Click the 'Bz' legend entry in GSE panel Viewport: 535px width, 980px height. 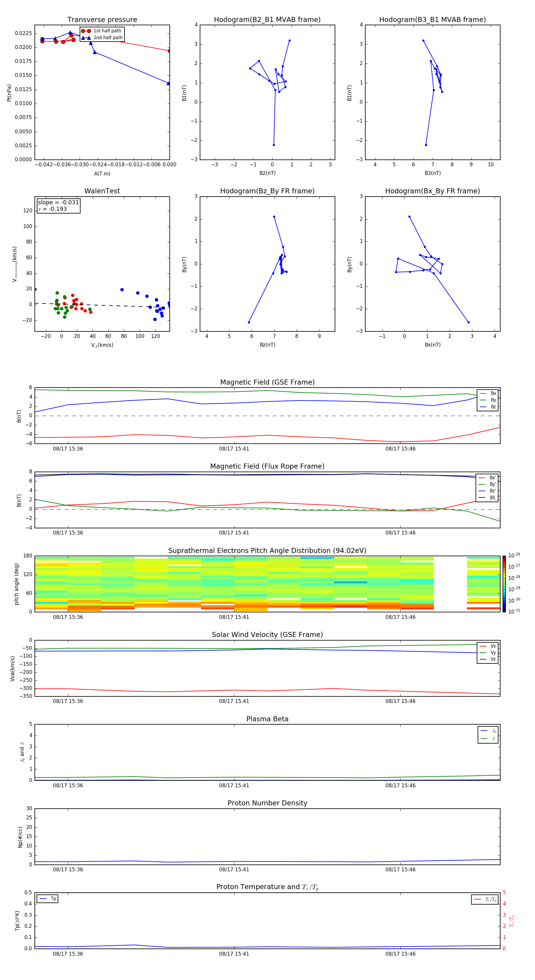[488, 407]
